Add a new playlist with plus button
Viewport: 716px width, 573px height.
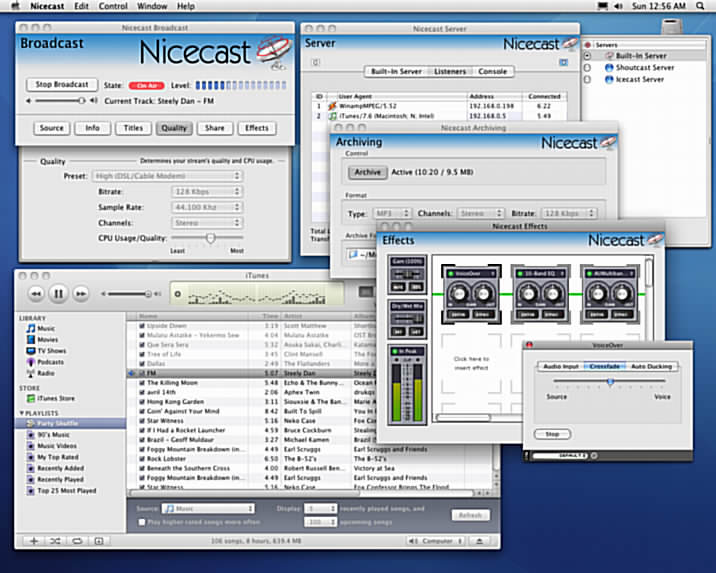point(34,541)
